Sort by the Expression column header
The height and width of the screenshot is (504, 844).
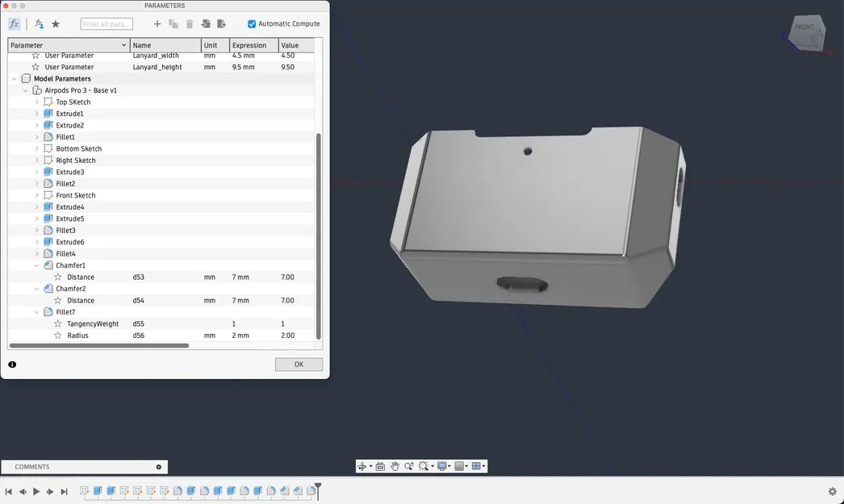(x=254, y=45)
